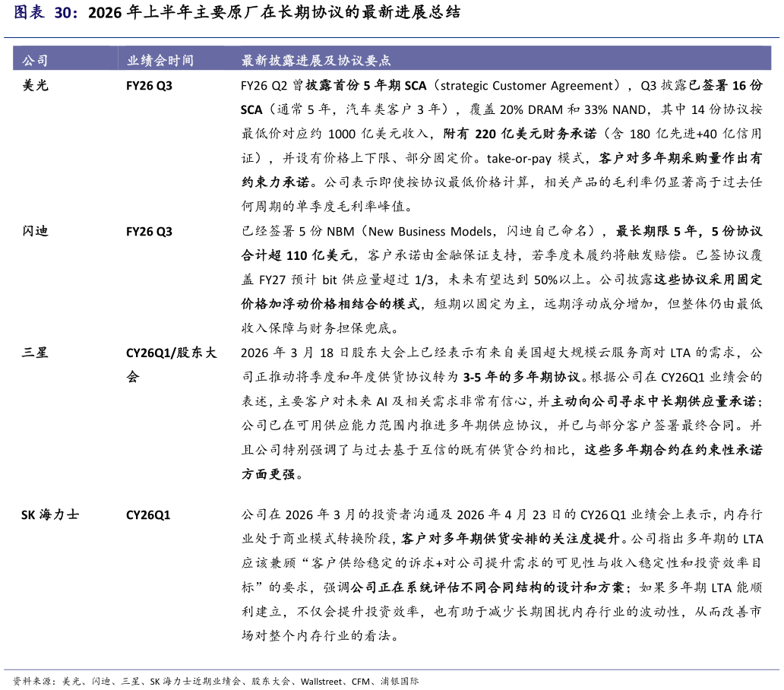
Task: Click the text "场对整个内存行业的看法"
Action: tap(317, 636)
